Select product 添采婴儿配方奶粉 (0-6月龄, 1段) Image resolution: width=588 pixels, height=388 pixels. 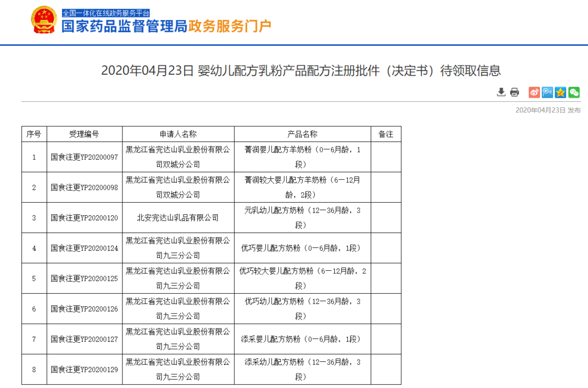(x=301, y=339)
